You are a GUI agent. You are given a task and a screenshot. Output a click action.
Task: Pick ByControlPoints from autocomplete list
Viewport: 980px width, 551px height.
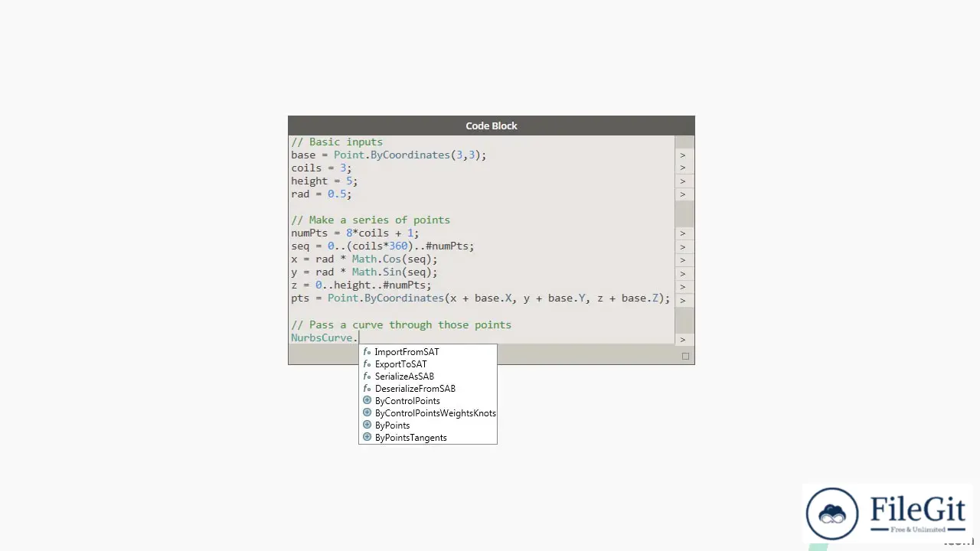pyautogui.click(x=407, y=401)
